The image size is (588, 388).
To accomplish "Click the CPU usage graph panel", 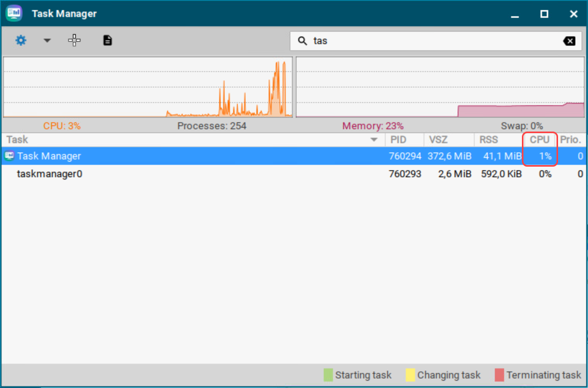I will [x=148, y=87].
